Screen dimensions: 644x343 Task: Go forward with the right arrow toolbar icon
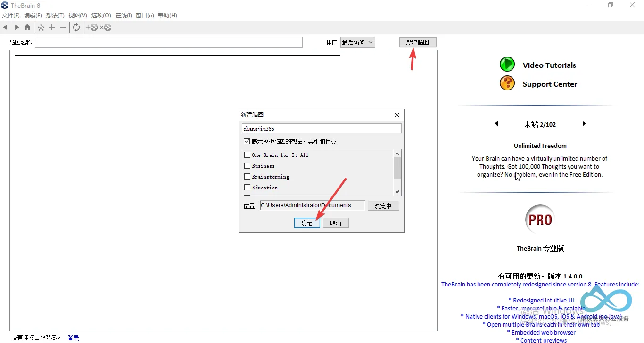pyautogui.click(x=17, y=28)
